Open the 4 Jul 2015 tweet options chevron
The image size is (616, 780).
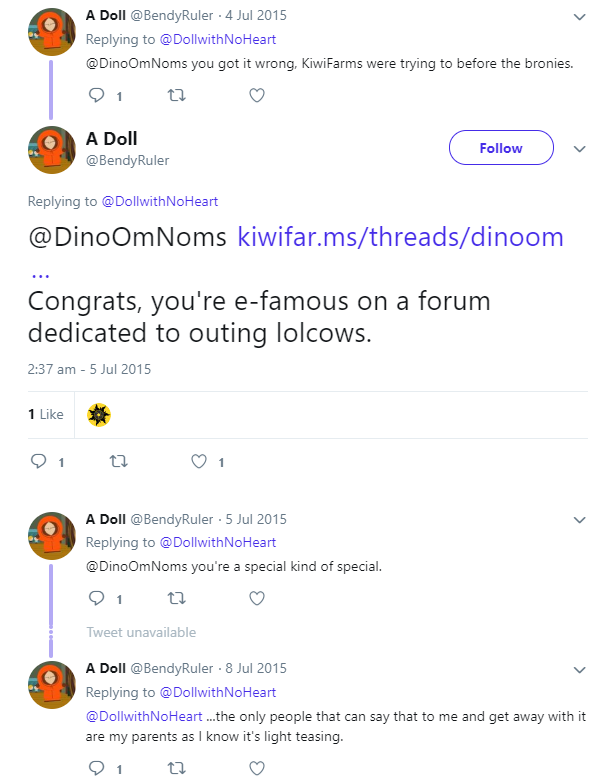(579, 17)
